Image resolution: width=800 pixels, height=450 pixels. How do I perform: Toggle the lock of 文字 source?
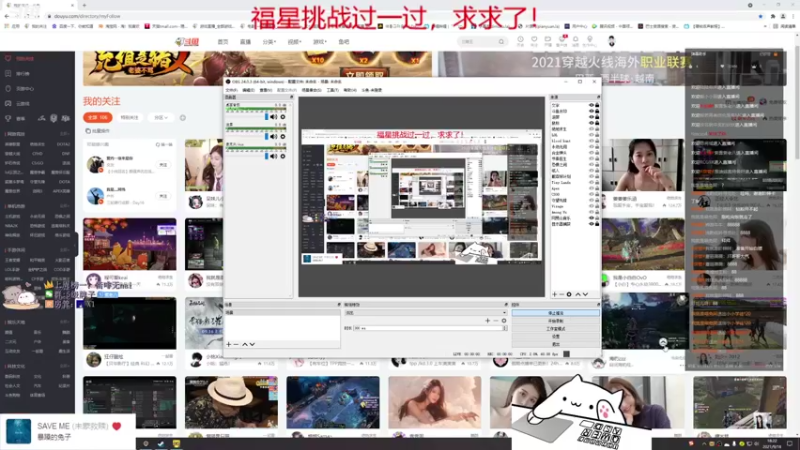tap(597, 105)
